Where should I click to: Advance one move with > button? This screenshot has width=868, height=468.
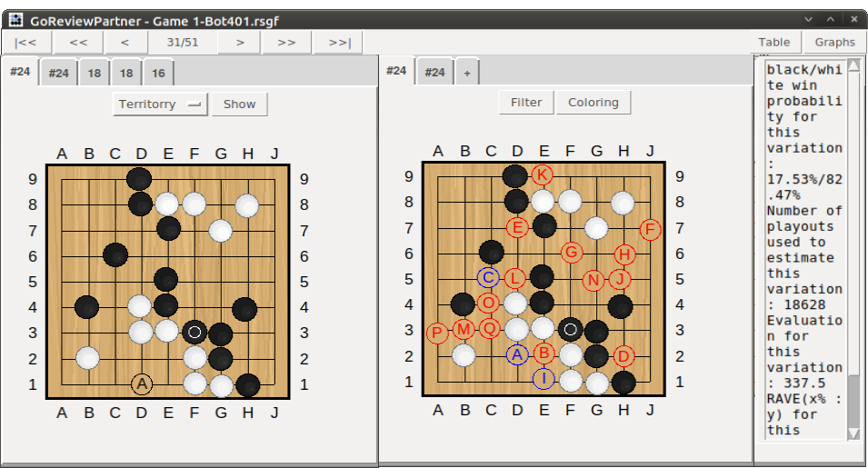tap(240, 42)
